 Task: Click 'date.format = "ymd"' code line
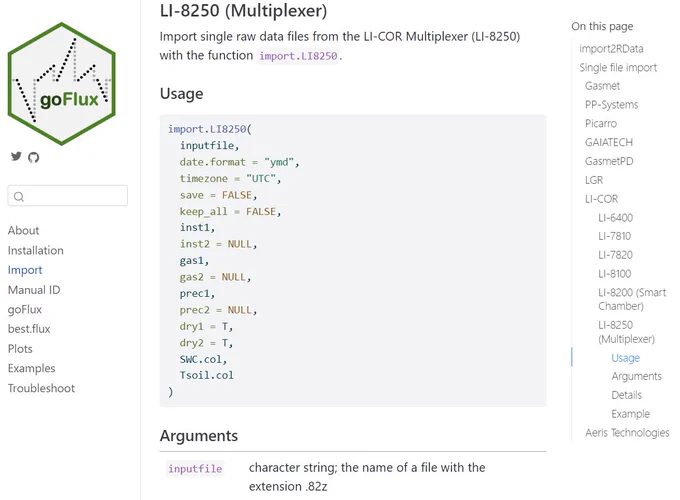239,162
